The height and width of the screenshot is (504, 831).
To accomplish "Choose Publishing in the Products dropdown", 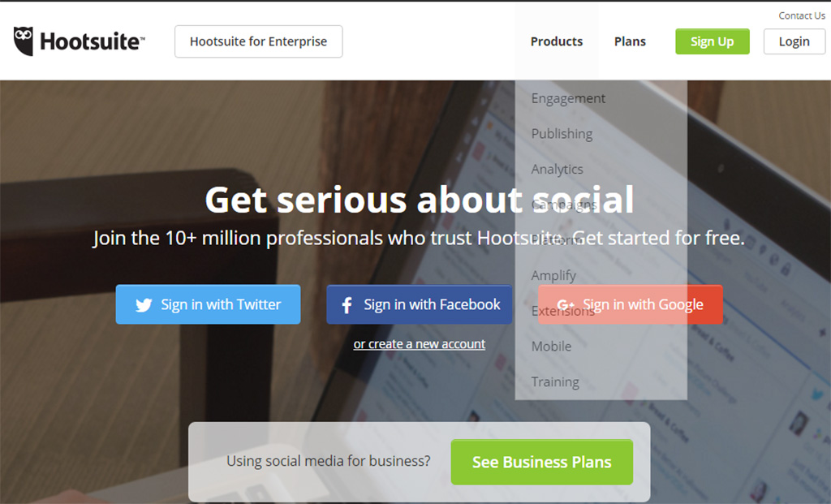I will tap(562, 134).
